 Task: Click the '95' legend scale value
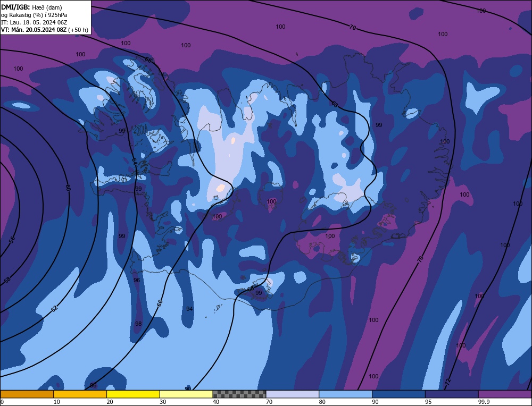pyautogui.click(x=428, y=402)
